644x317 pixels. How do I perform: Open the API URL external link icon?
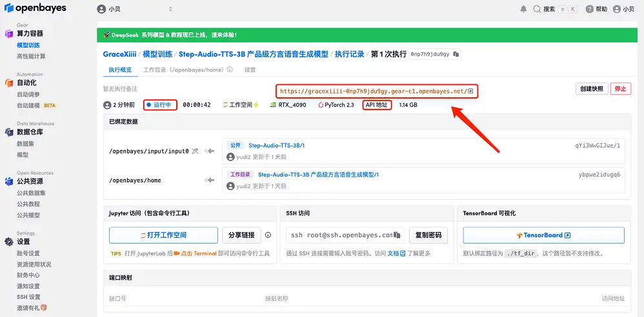click(x=470, y=91)
